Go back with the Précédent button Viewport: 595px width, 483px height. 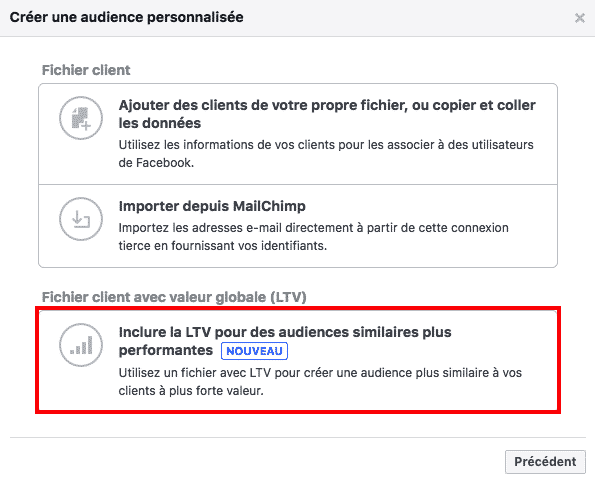(545, 462)
